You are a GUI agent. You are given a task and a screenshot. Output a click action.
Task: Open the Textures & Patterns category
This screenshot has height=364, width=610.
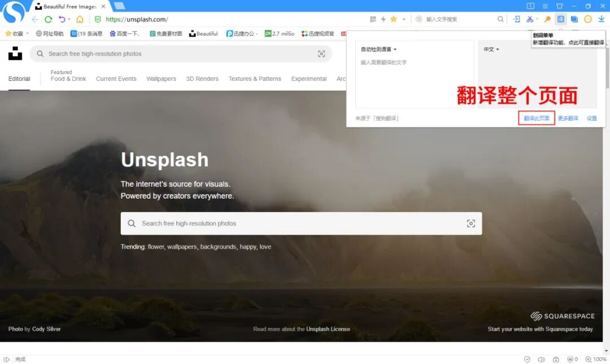point(255,78)
